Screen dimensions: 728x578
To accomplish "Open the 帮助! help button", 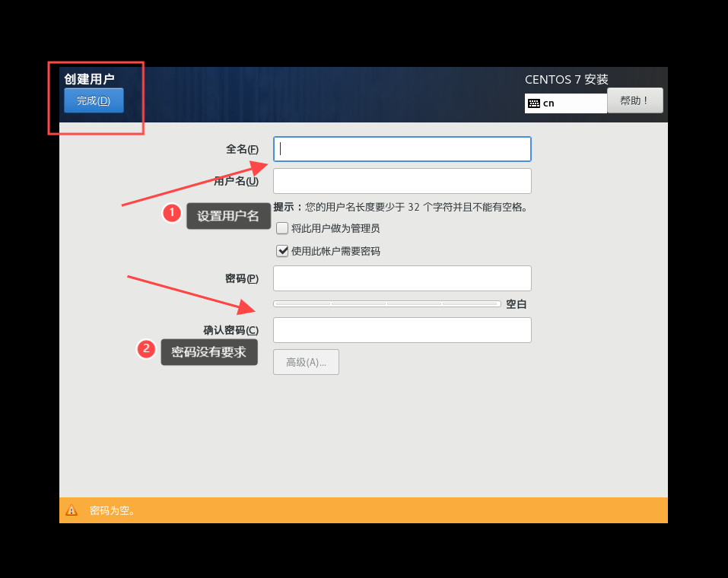I will click(634, 100).
